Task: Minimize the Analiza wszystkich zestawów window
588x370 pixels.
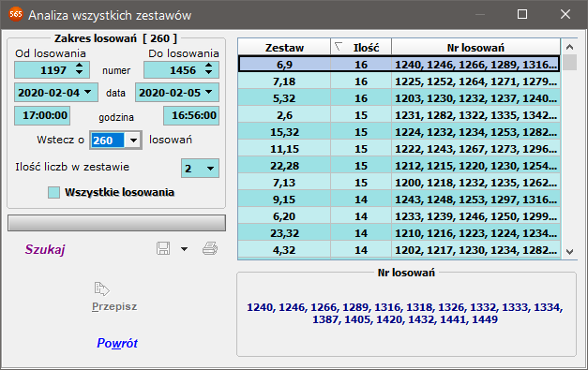Action: [x=480, y=15]
